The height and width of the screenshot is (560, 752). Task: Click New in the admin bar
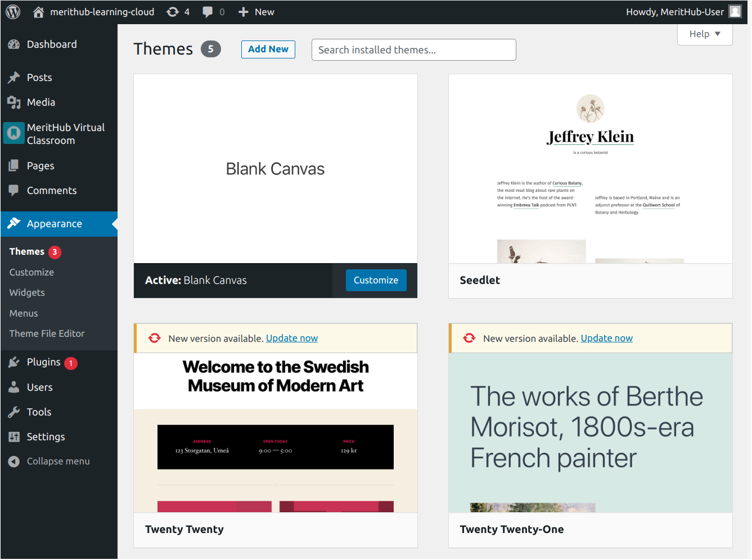[x=264, y=12]
